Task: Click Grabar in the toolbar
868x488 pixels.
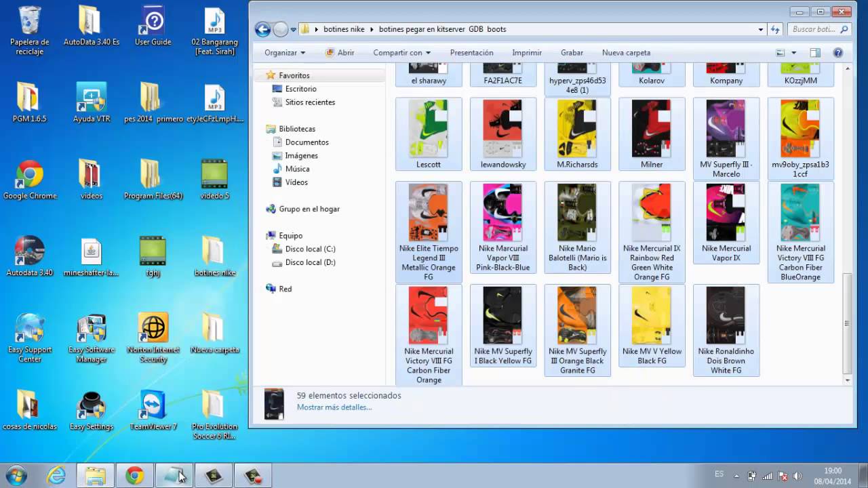Action: tap(572, 53)
